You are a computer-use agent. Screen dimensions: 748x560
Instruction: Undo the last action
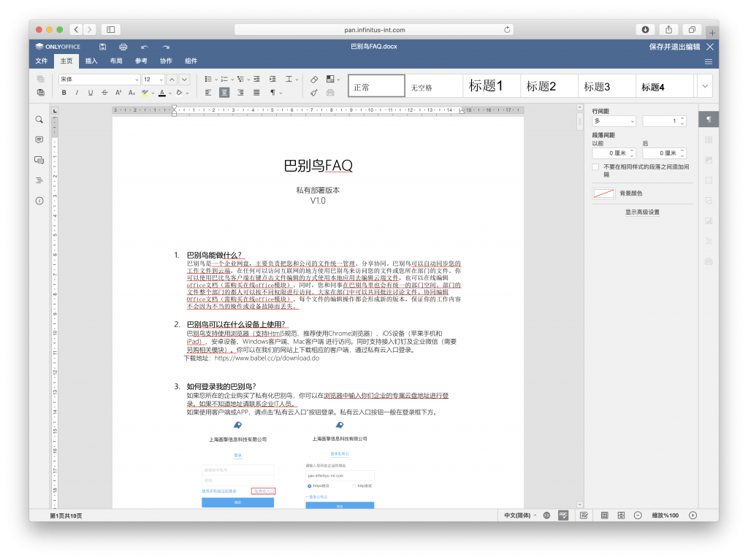[x=145, y=47]
